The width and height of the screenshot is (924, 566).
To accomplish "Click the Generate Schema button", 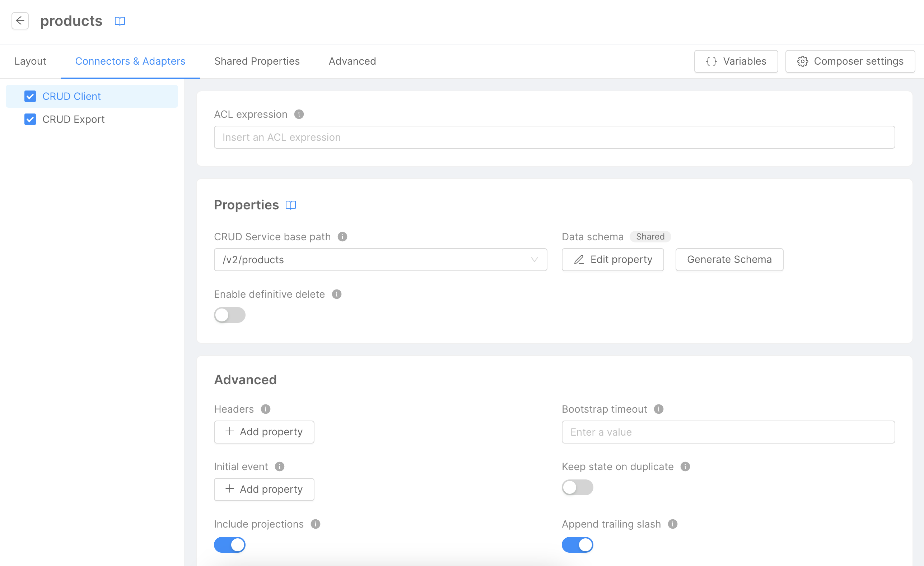I will [729, 260].
